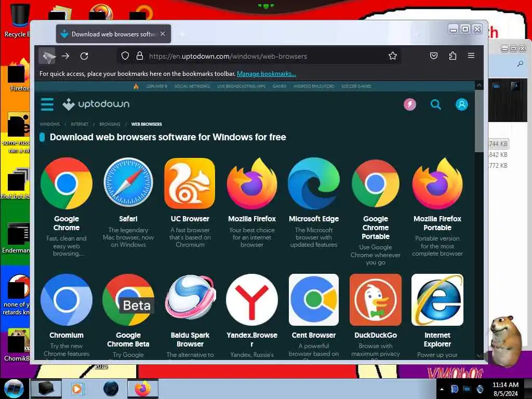Open the Soccer Games link

point(356,86)
